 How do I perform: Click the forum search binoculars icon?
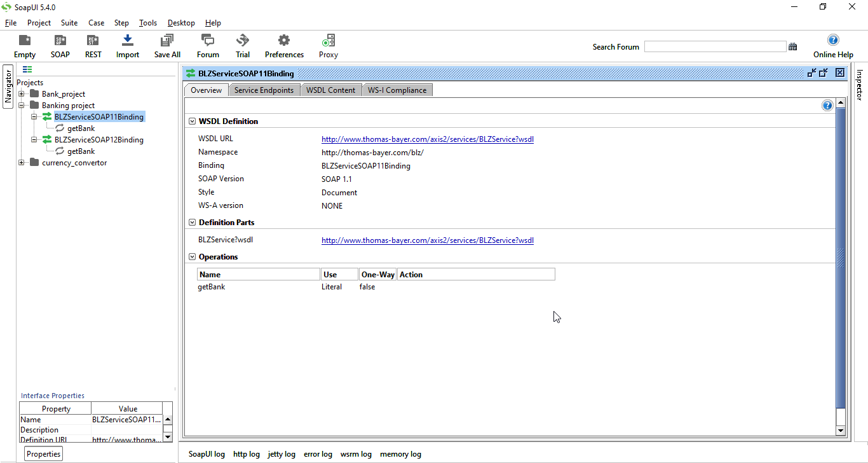tap(793, 46)
